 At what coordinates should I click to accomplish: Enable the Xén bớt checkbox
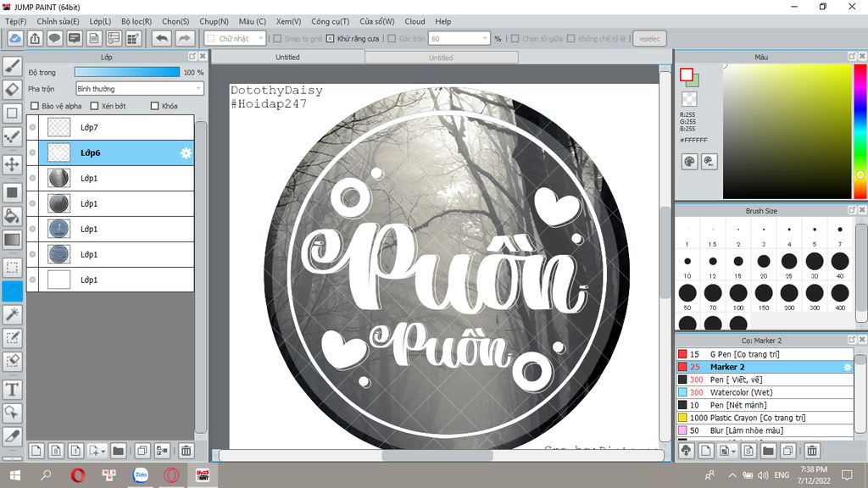click(x=94, y=106)
